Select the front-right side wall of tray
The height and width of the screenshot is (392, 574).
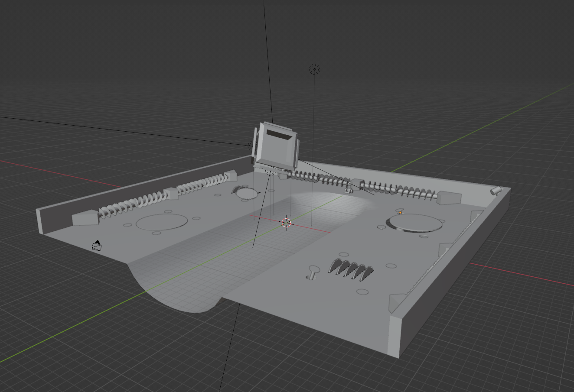(451, 277)
